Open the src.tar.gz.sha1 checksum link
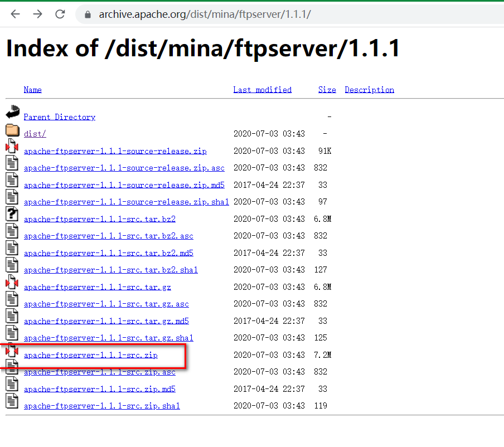Image resolution: width=504 pixels, height=447 pixels. (x=109, y=338)
